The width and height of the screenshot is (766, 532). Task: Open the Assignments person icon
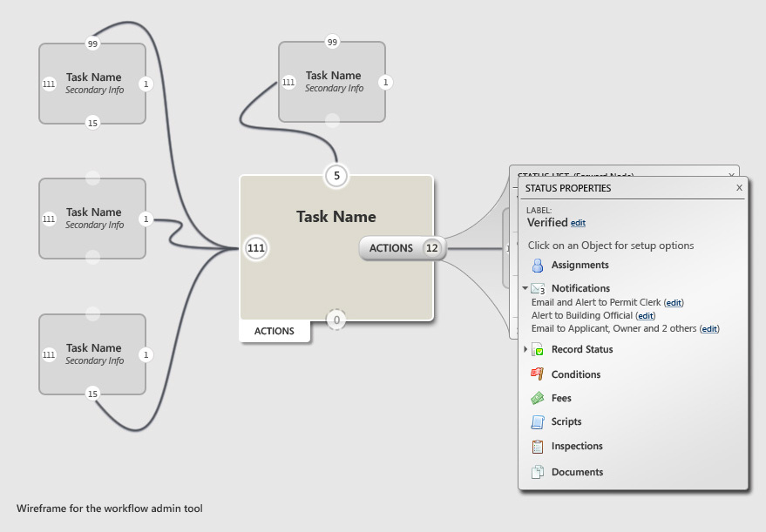tap(538, 265)
